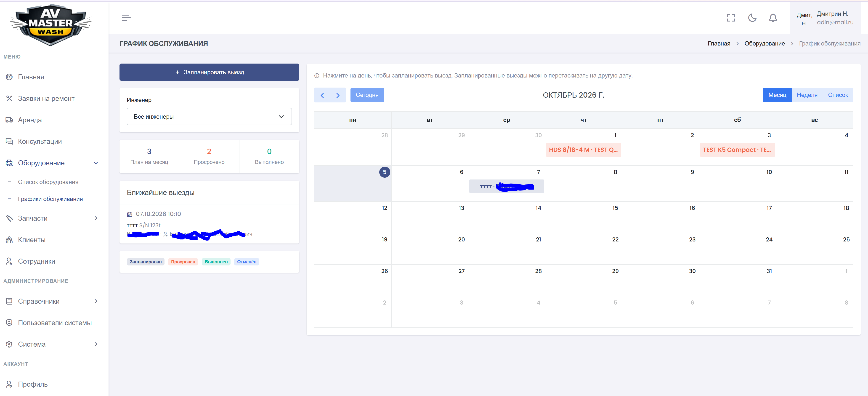Image resolution: width=868 pixels, height=396 pixels.
Task: Expand the Справочники submenu chevron
Action: click(96, 301)
